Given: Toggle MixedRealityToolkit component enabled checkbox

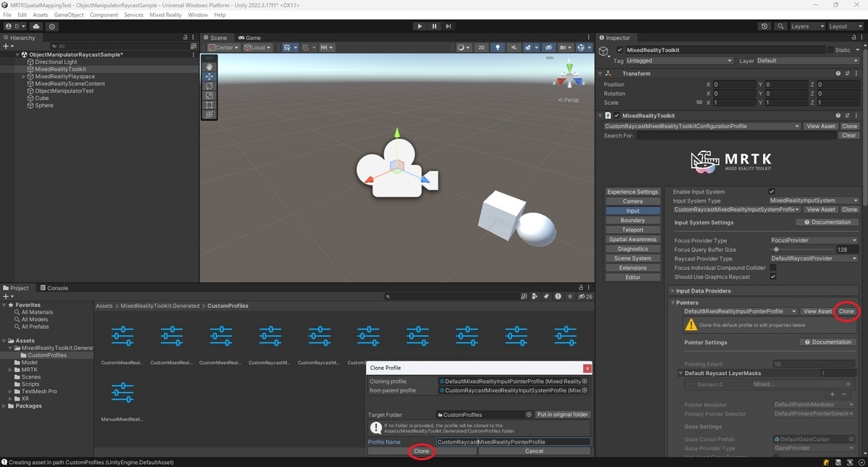Looking at the screenshot, I should [616, 115].
